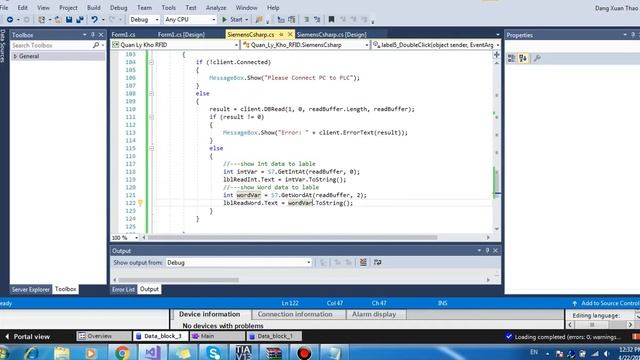Click the Save All icon

click(x=80, y=20)
